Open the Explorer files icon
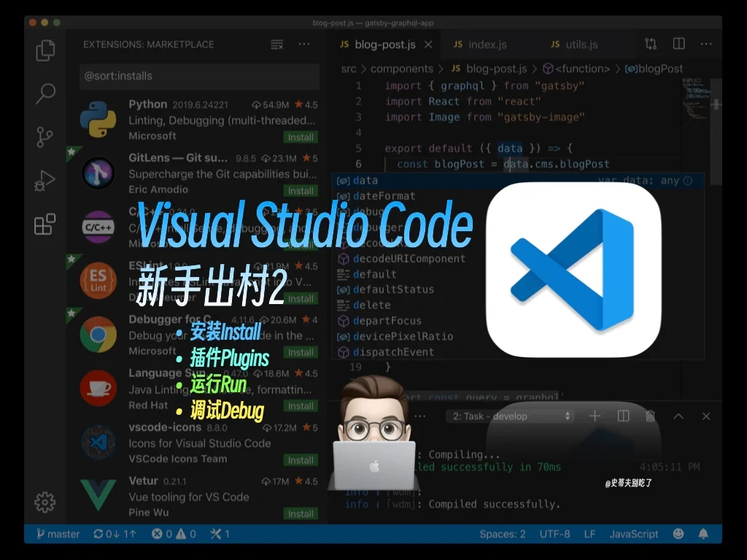Viewport: 747px width, 560px height. point(45,50)
